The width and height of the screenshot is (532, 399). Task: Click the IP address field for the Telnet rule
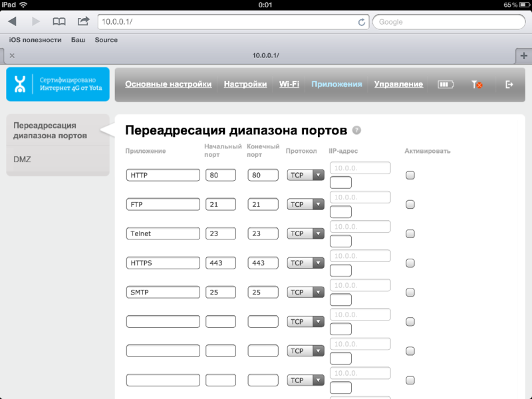tap(360, 226)
